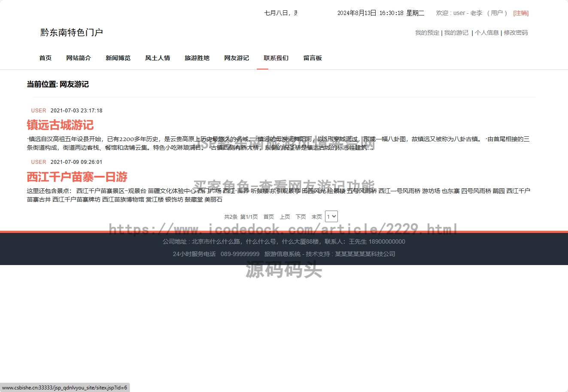
Task: Click the footer 24小时服务电话 line
Action: [x=284, y=254]
